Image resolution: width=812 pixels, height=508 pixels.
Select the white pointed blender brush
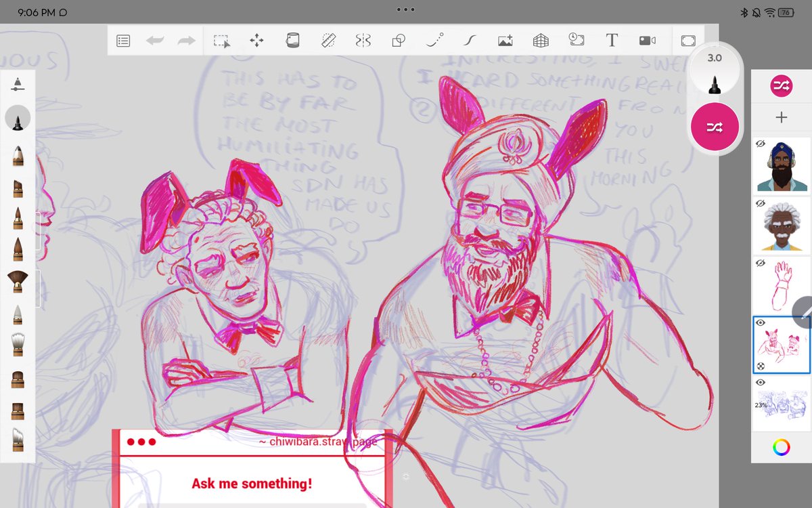tap(18, 314)
